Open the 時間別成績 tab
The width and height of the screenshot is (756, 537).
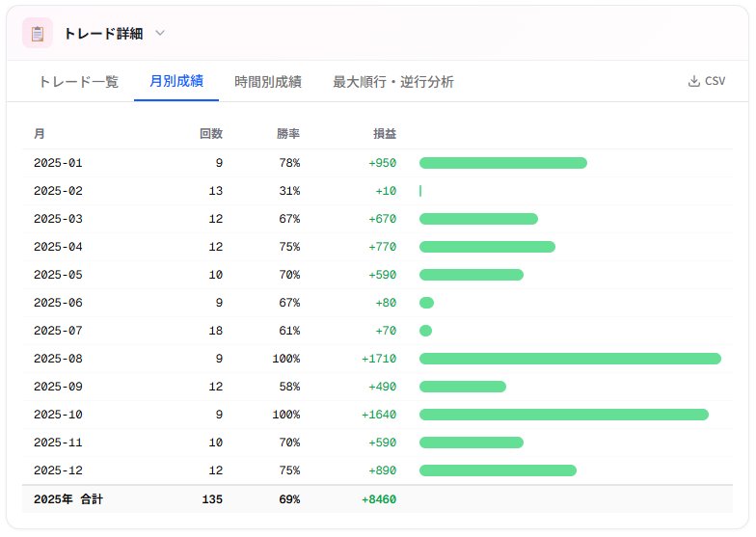point(268,82)
